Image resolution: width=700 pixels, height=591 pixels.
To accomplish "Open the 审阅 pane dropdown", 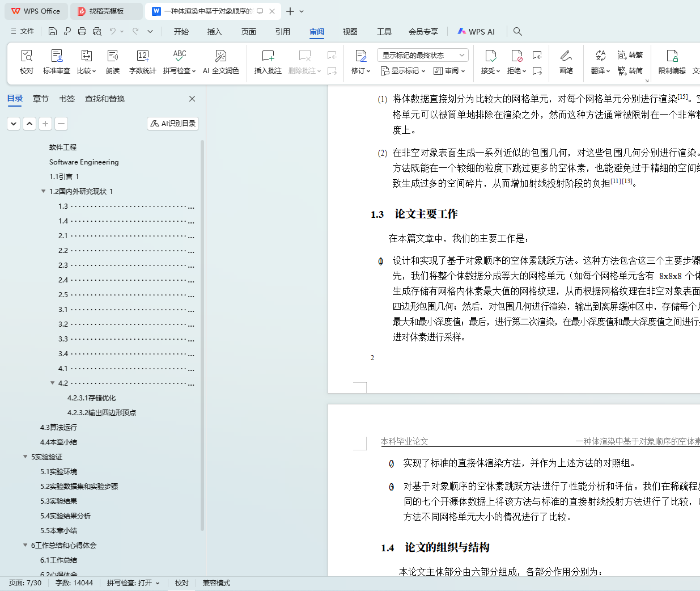I will coord(449,71).
